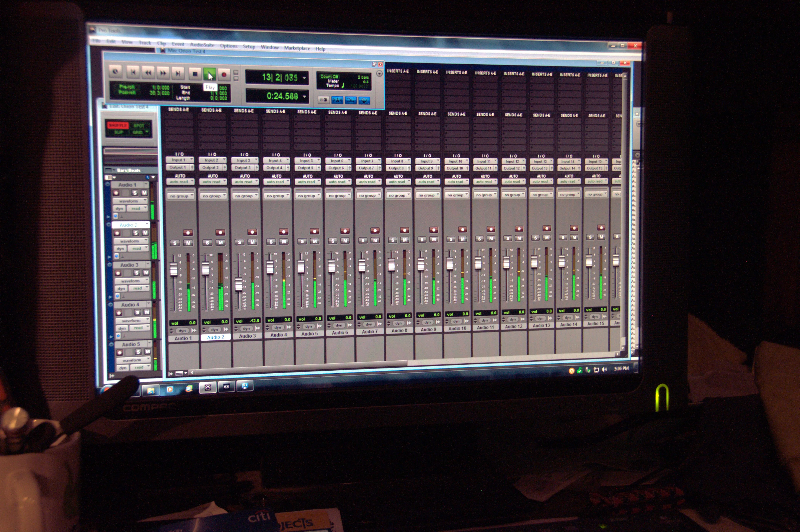Click the volume speaker tray icon

tap(604, 370)
